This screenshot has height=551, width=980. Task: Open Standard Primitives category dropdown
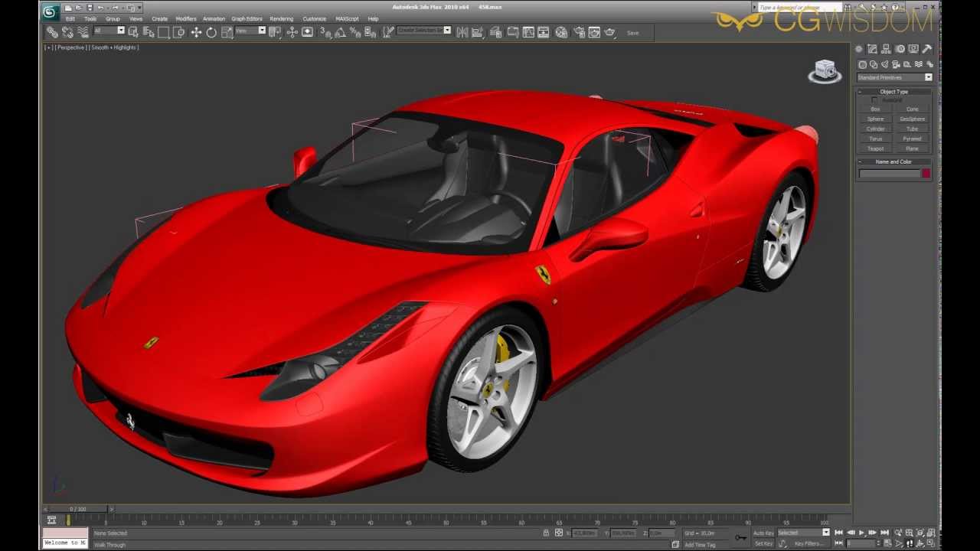tap(894, 77)
